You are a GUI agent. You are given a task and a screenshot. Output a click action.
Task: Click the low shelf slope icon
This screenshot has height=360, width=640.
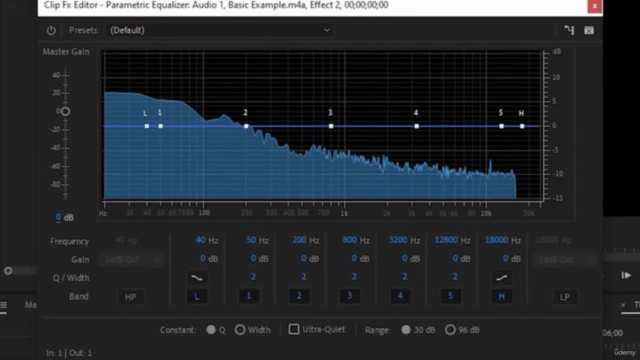point(197,278)
